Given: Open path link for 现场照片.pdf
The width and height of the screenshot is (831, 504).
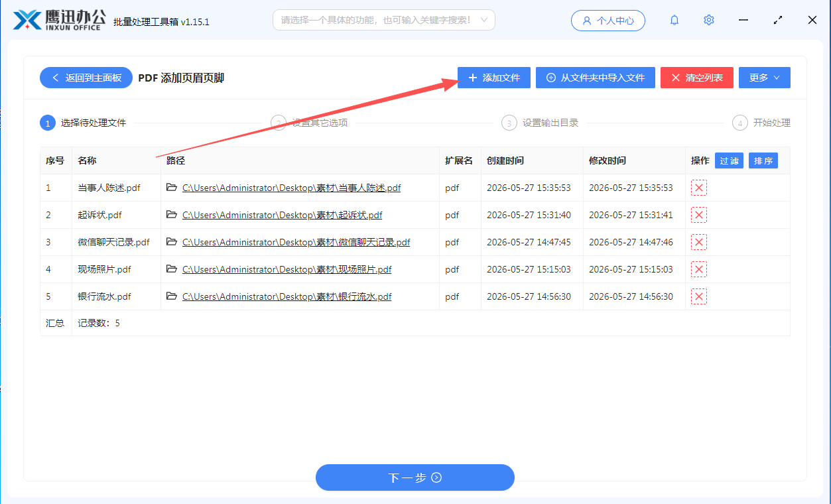Looking at the screenshot, I should click(287, 269).
